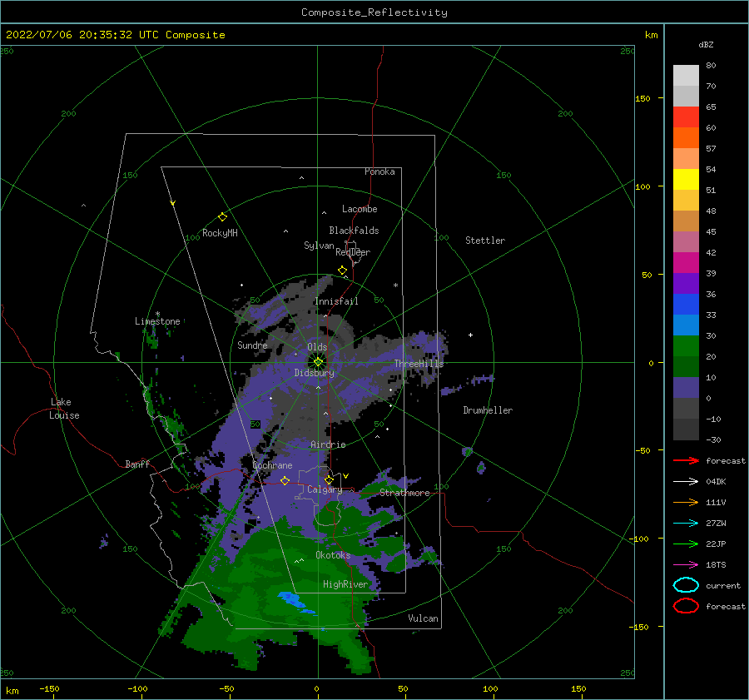Select the white 04DK arrow symbol
This screenshot has height=700, width=749.
pos(686,482)
